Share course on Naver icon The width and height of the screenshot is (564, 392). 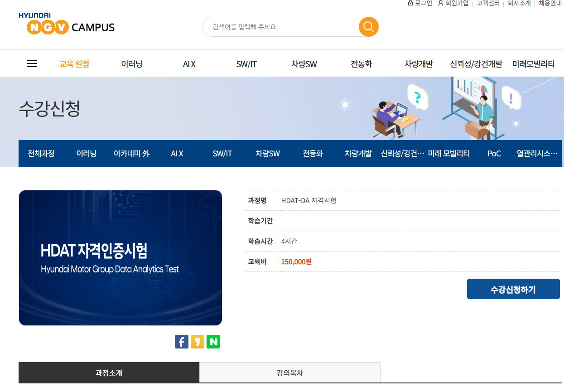(213, 342)
